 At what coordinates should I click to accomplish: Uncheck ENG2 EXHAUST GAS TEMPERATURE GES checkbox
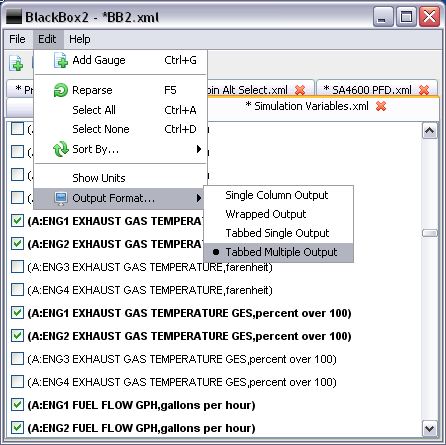17,336
